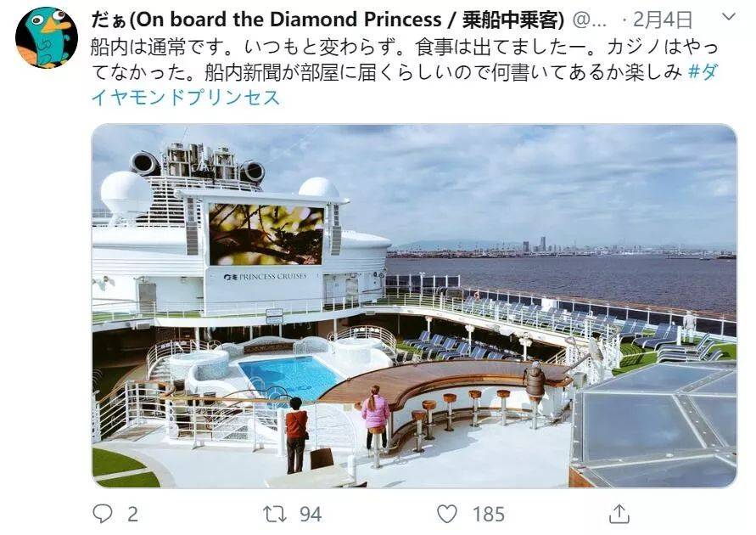
Task: Click the Princess Cruises screen in the photo
Action: pyautogui.click(x=266, y=234)
